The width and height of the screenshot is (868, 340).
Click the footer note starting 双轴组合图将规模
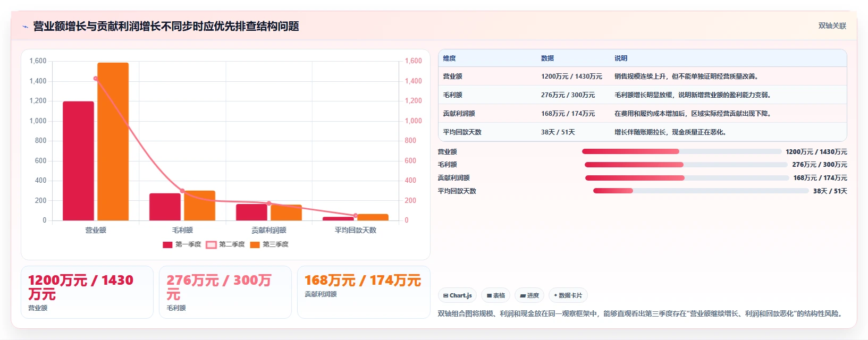(x=641, y=313)
